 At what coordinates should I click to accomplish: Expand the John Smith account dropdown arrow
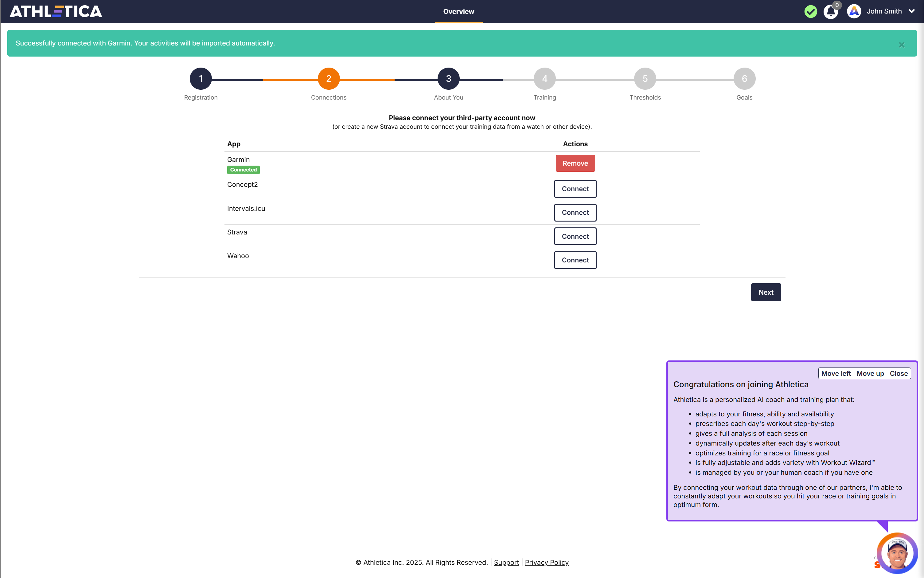pyautogui.click(x=912, y=11)
